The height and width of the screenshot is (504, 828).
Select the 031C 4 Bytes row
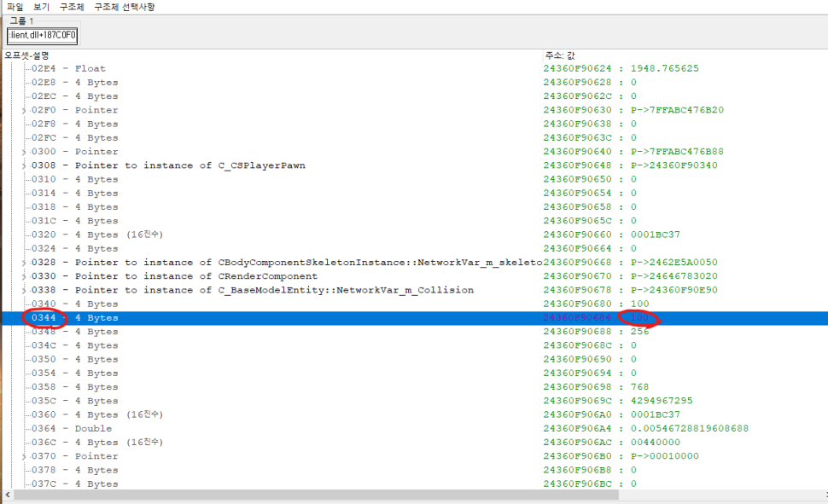point(74,221)
